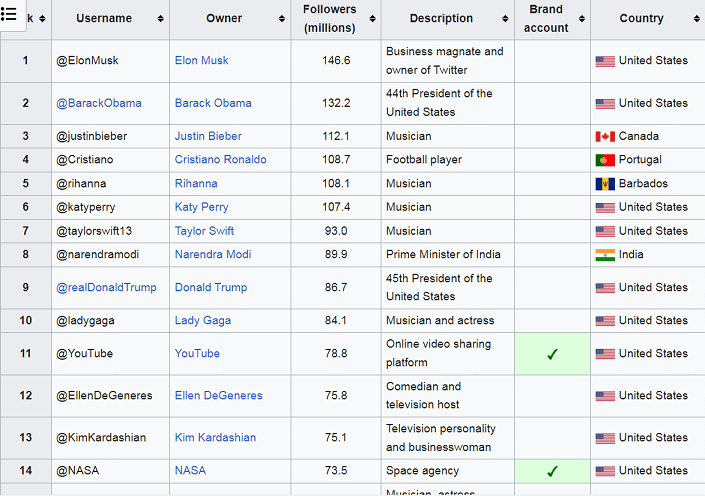This screenshot has height=496, width=705.
Task: Sort by Country column arrows
Action: click(x=696, y=18)
